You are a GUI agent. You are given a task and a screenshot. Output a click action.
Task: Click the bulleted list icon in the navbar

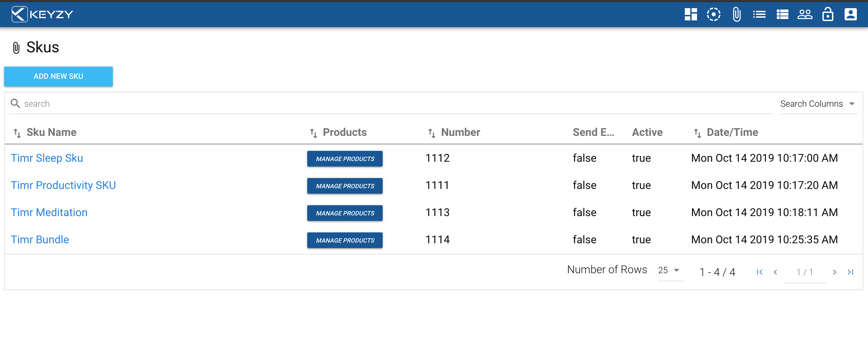click(760, 14)
